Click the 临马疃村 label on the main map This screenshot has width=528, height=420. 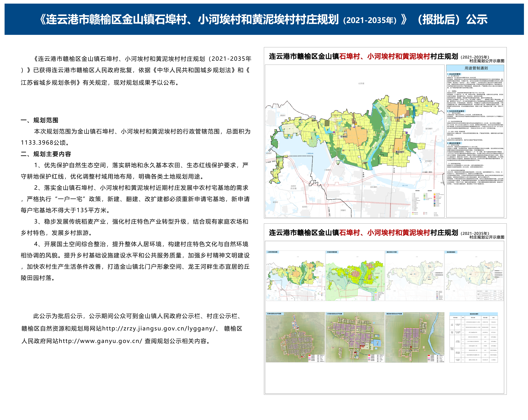point(429,129)
